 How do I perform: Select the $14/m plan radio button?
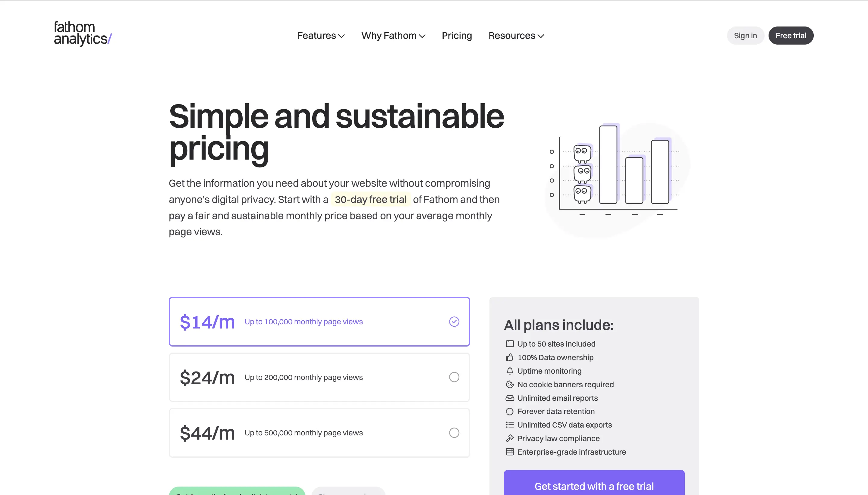tap(454, 322)
